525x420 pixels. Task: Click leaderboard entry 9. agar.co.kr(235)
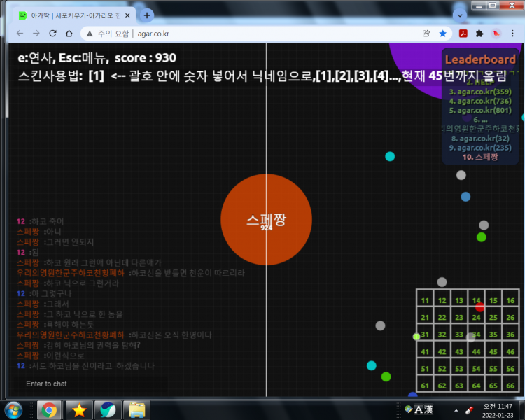480,148
